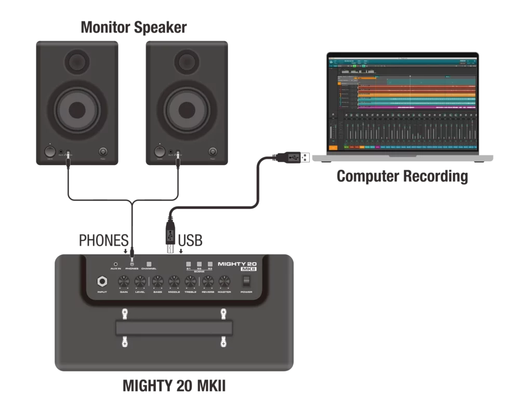This screenshot has height=417, width=532.
Task: Toggle the CHANNEL button on the amp
Action: (x=149, y=264)
